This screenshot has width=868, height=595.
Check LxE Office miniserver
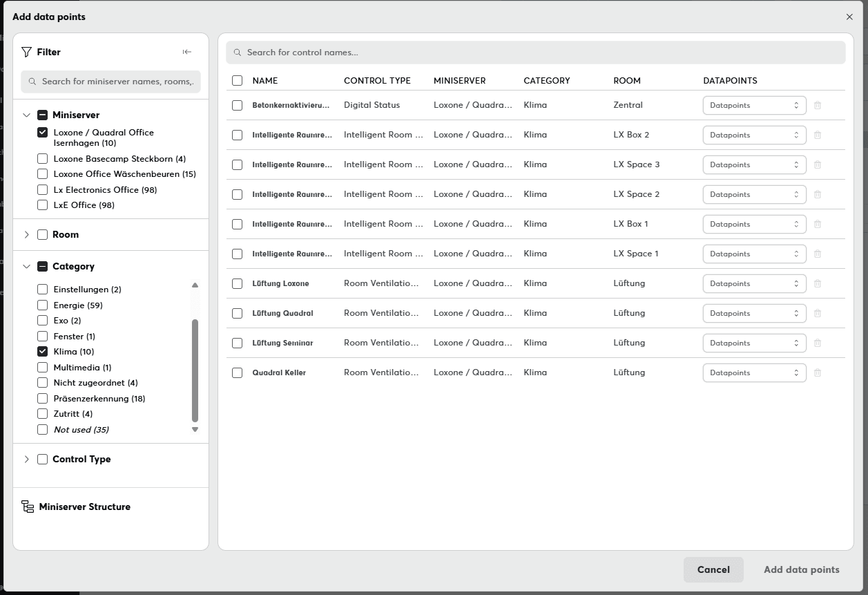tap(43, 205)
